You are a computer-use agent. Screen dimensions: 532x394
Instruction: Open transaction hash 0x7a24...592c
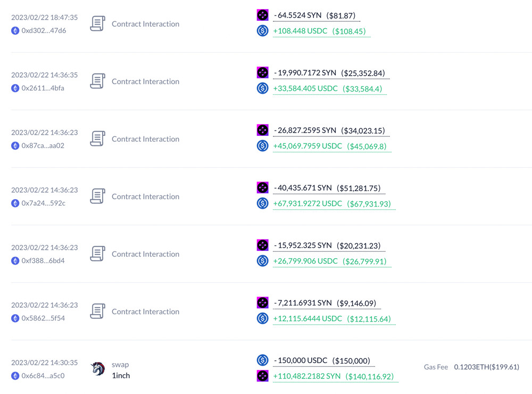point(43,203)
